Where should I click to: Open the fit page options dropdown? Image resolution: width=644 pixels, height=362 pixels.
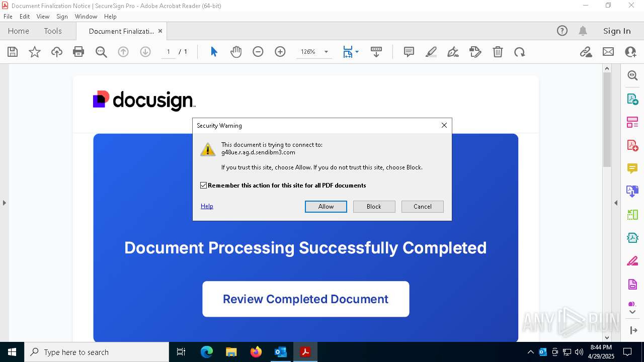[357, 52]
